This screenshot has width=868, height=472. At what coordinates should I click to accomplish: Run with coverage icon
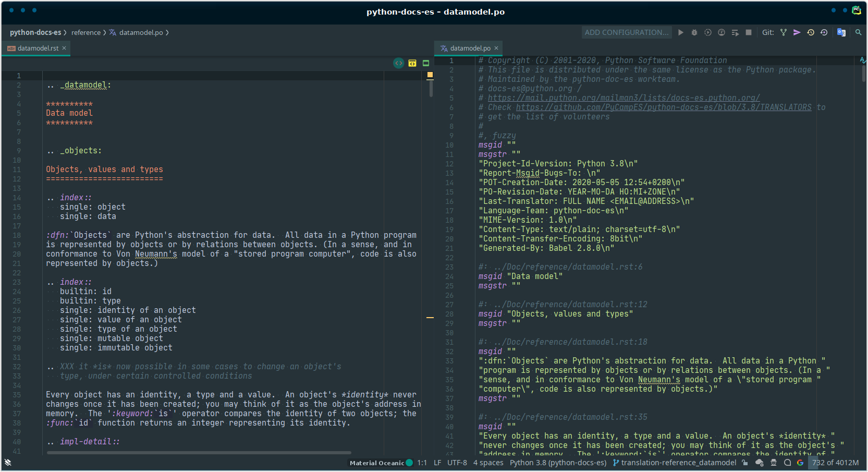[x=708, y=32]
